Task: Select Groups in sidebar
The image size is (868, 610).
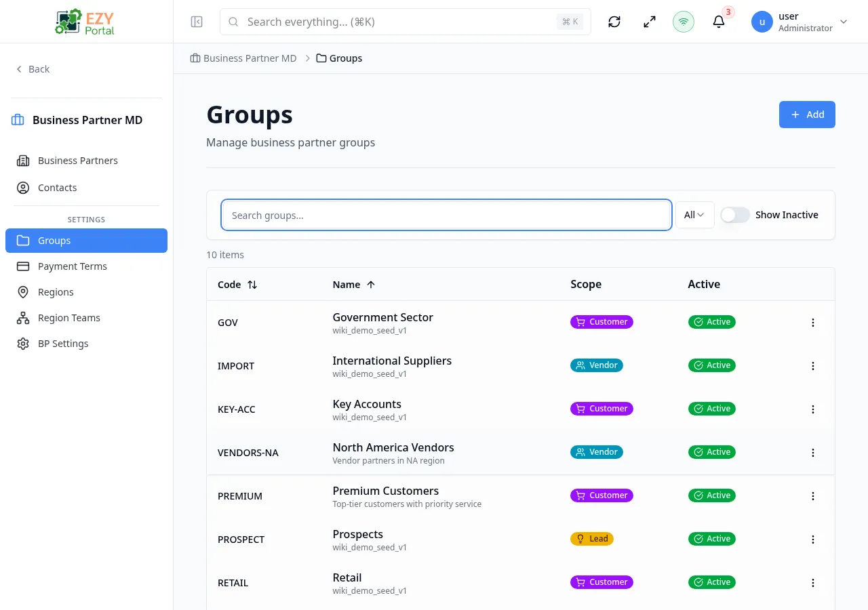Action: tap(86, 241)
